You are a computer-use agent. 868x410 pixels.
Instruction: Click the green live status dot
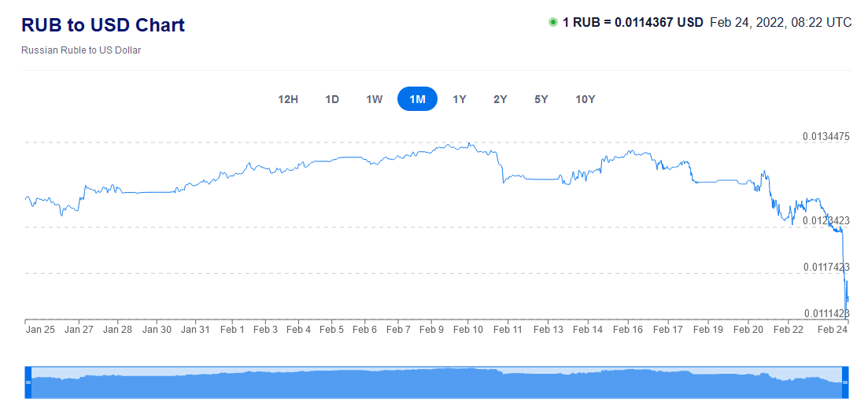click(552, 22)
